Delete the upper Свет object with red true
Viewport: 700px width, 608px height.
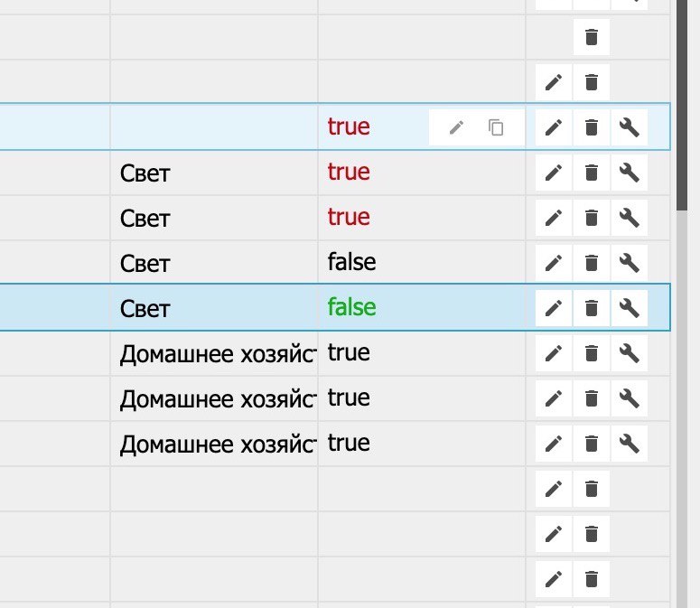tap(591, 173)
